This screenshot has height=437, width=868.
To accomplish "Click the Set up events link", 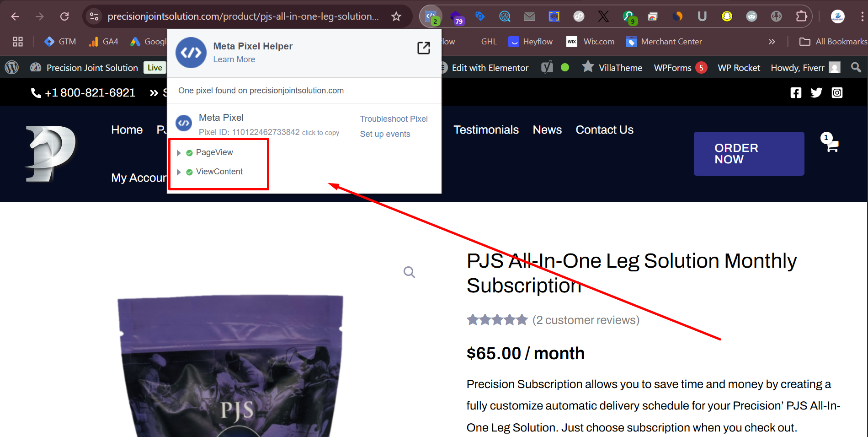I will click(x=385, y=134).
